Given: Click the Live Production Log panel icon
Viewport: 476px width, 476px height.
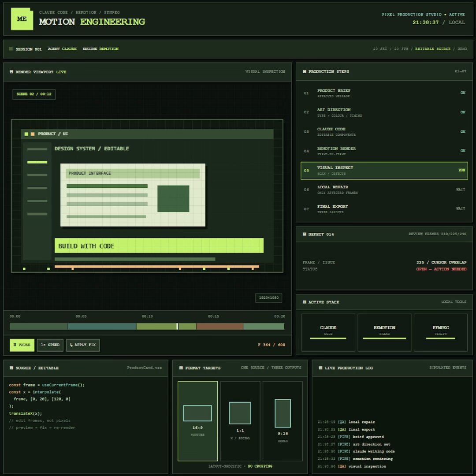Looking at the screenshot, I should tap(320, 368).
